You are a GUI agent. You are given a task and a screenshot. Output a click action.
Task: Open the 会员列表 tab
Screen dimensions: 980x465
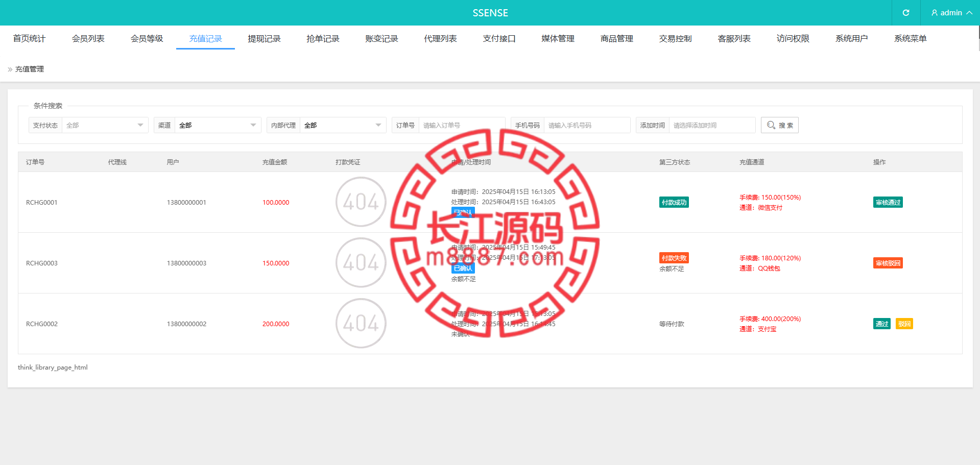[88, 39]
